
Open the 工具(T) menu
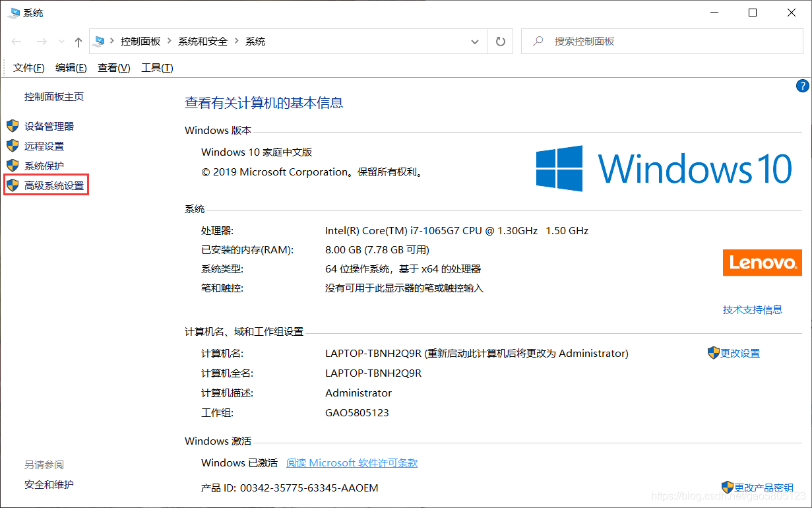(x=157, y=68)
